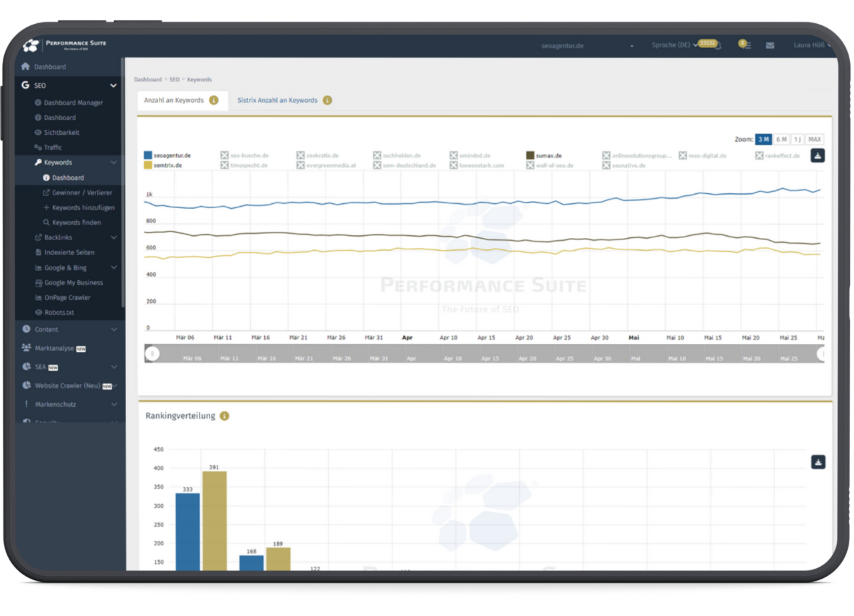Viewport: 854px width, 616px height.
Task: Enable suchhelden.de series in legend
Action: pos(397,155)
